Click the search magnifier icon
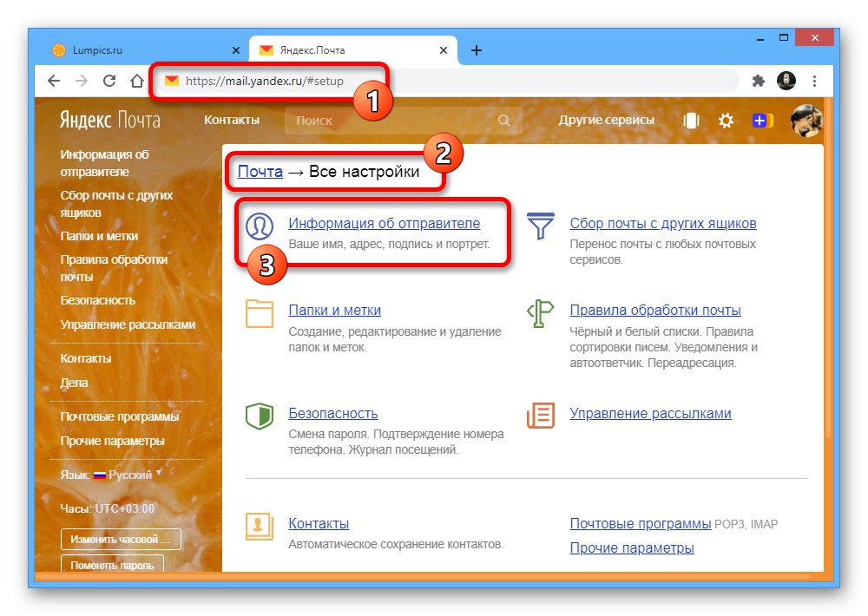Image resolution: width=868 pixels, height=616 pixels. pyautogui.click(x=503, y=120)
